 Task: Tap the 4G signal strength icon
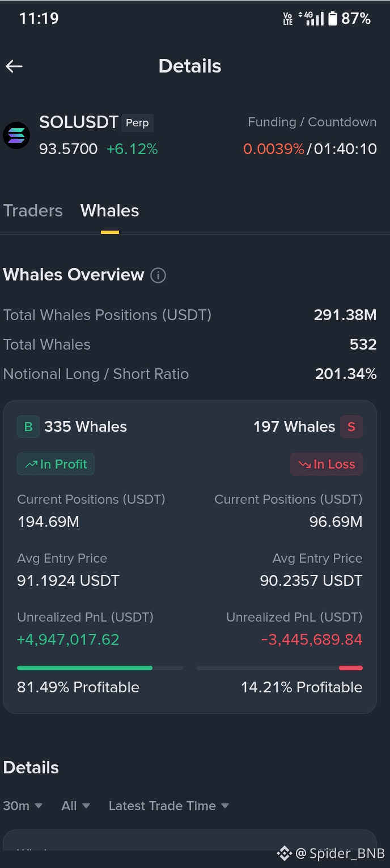pyautogui.click(x=314, y=19)
